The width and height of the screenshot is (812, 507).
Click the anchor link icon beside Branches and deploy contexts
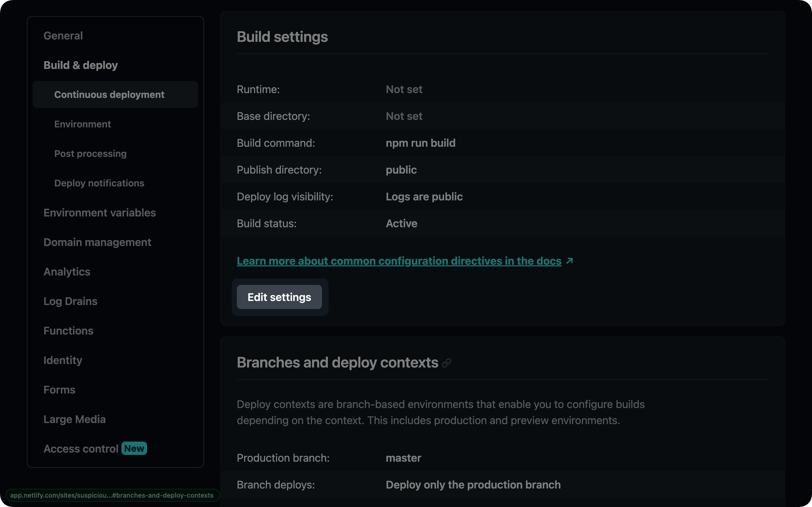(x=447, y=362)
